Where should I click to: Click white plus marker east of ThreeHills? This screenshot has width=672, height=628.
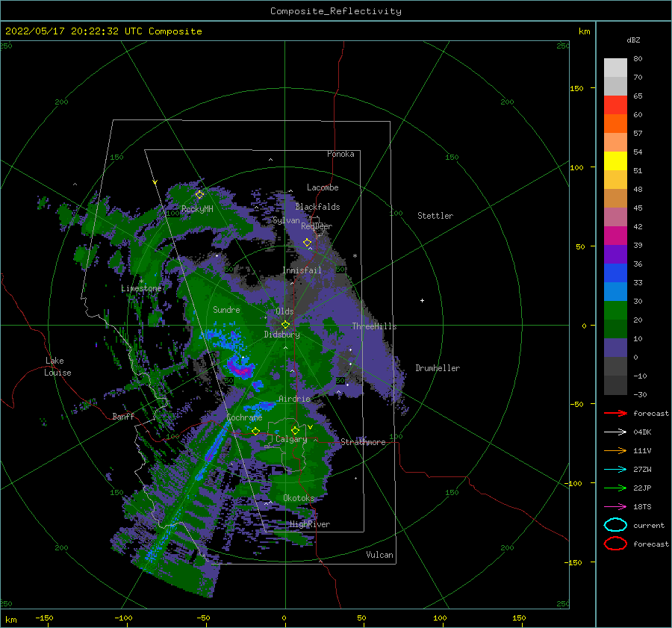[x=422, y=300]
